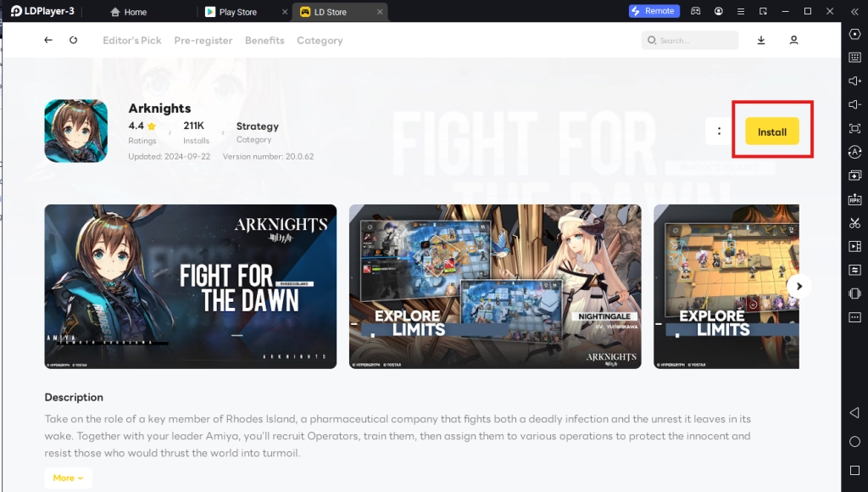This screenshot has width=868, height=492.
Task: Open the Nightingale Explore Limits screenshot
Action: click(495, 287)
